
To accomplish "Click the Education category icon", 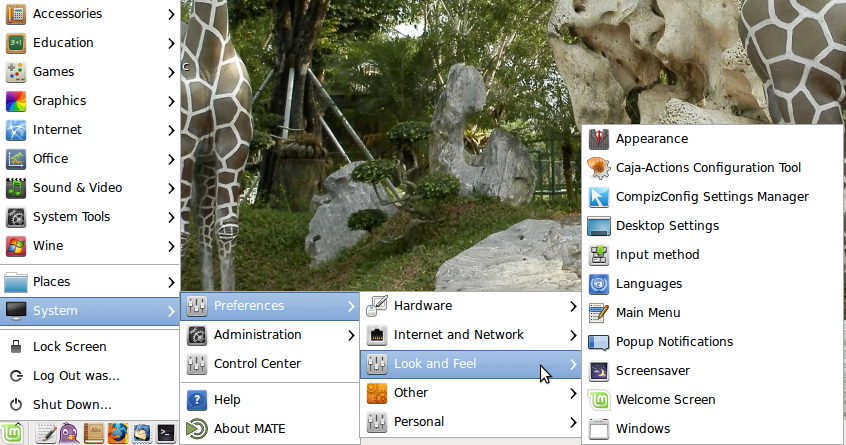I will tap(16, 43).
